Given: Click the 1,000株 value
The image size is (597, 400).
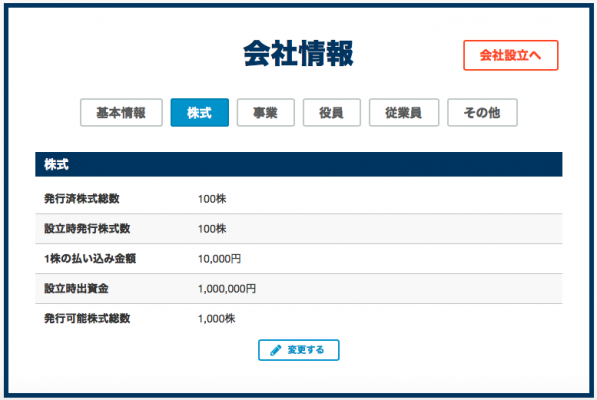Looking at the screenshot, I should (x=217, y=319).
